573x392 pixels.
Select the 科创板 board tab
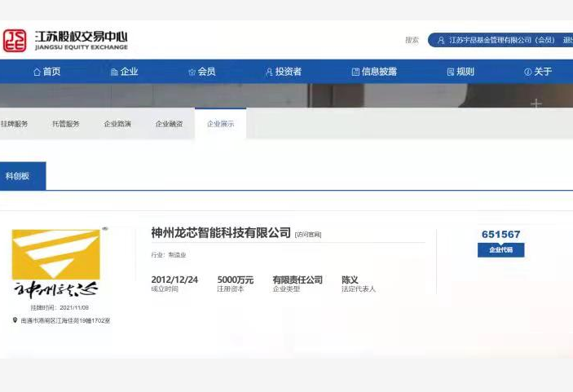(x=23, y=176)
